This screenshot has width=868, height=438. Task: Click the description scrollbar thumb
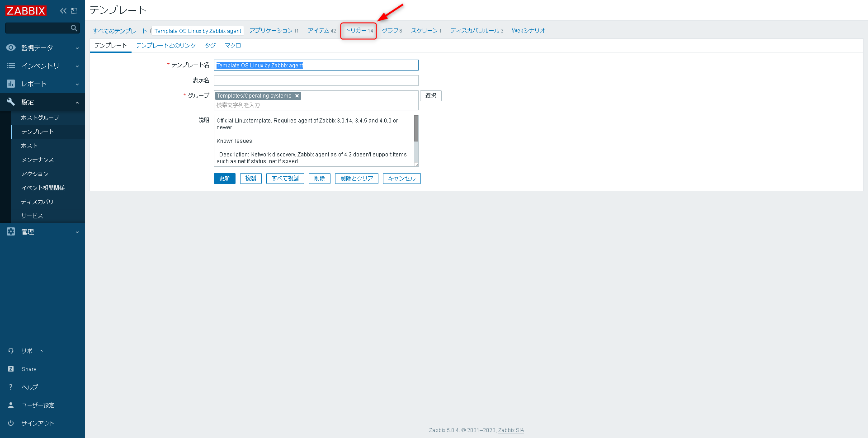pos(416,128)
